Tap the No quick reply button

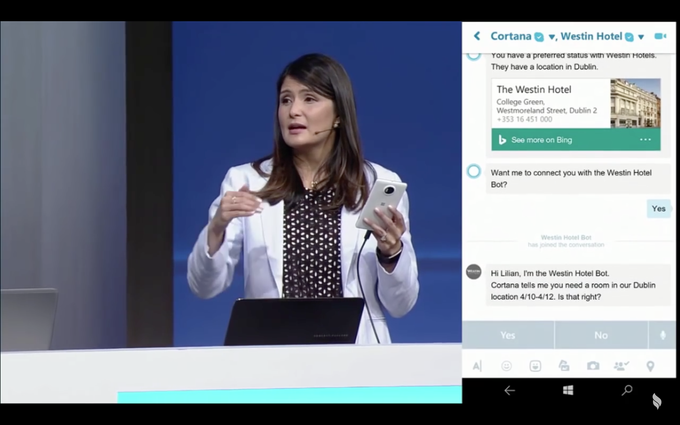click(x=601, y=335)
